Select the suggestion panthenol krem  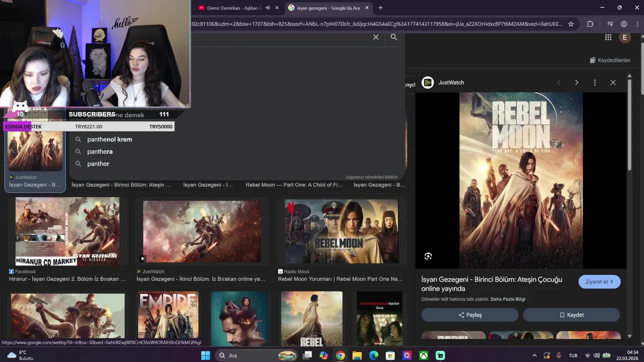click(110, 139)
